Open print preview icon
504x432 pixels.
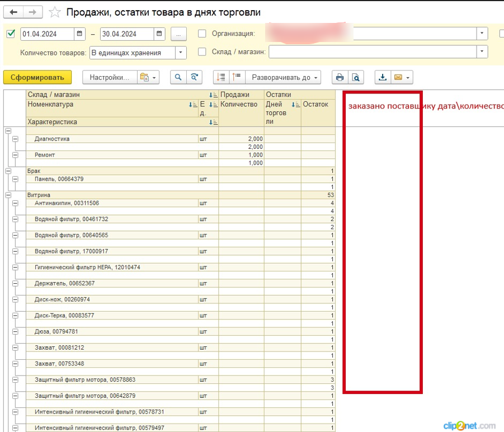click(x=355, y=77)
